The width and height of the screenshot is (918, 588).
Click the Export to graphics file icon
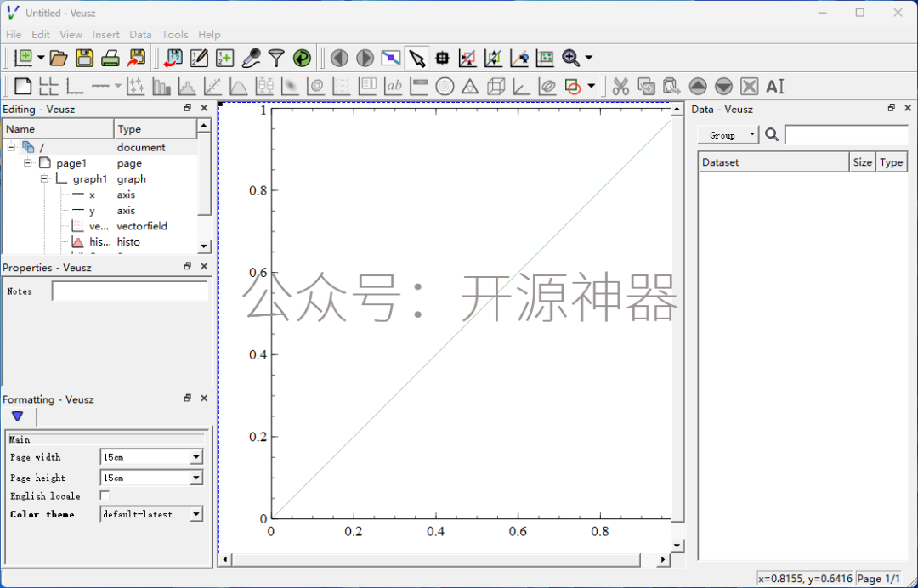tap(136, 57)
